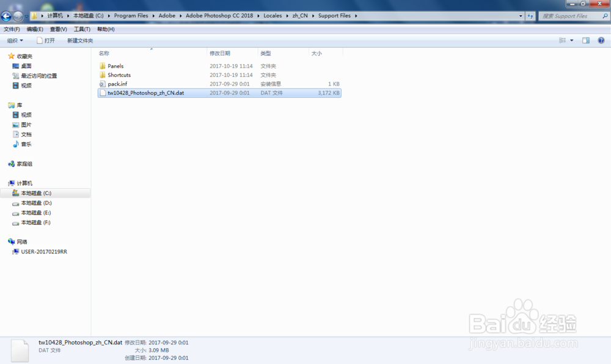Image resolution: width=611 pixels, height=364 pixels.
Task: Open the 查看(V) menu
Action: (58, 29)
